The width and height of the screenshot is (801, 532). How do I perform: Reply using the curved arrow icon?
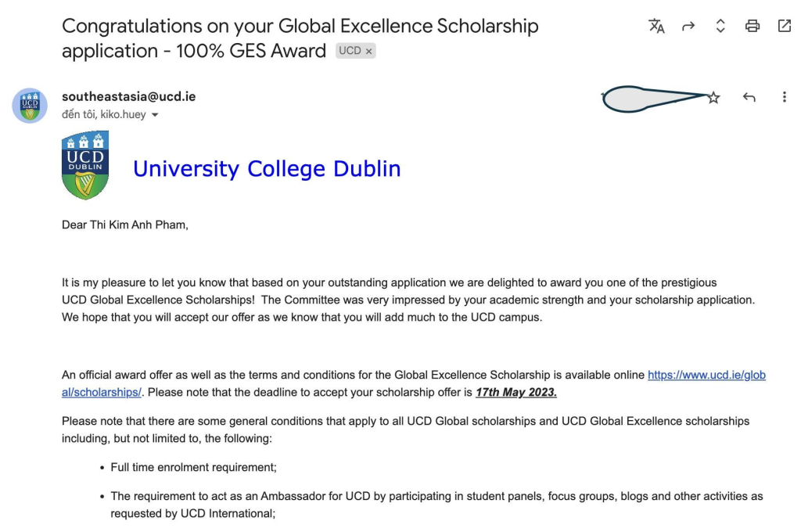[x=749, y=97]
